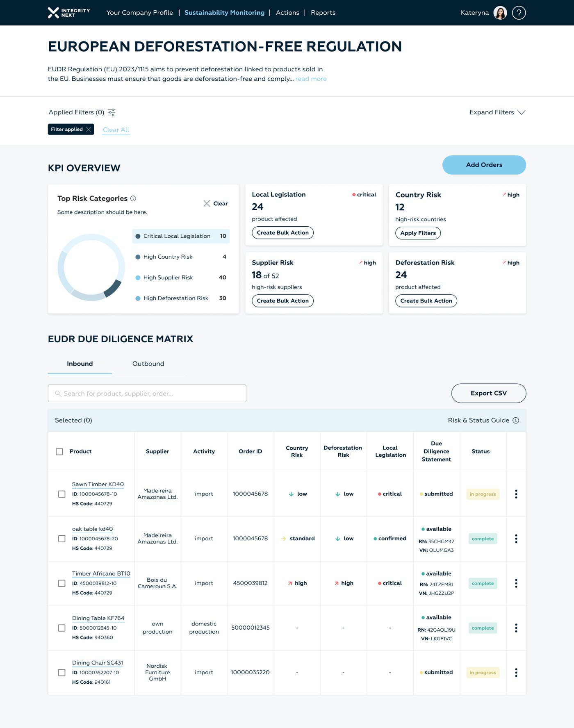Open the help question mark icon
The width and height of the screenshot is (574, 728).
519,13
